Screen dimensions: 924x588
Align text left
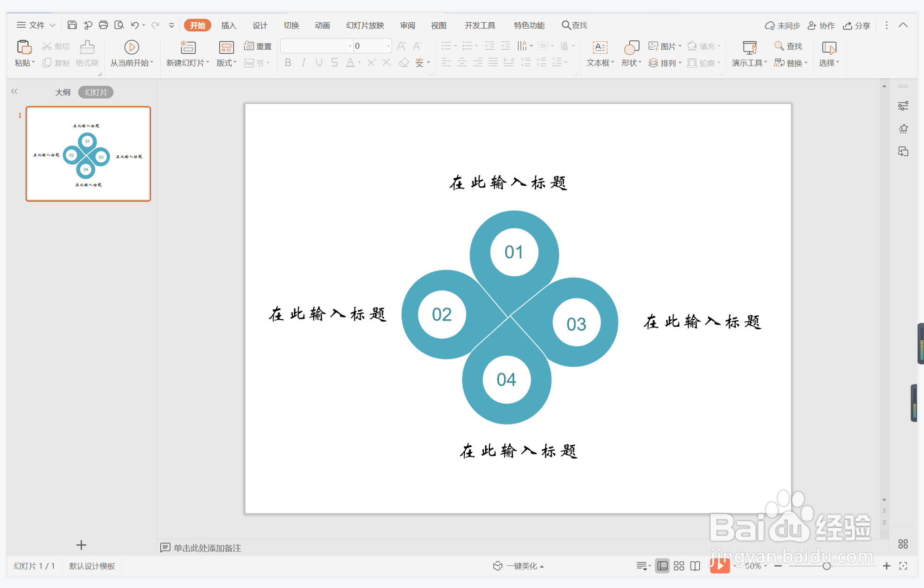tap(446, 63)
